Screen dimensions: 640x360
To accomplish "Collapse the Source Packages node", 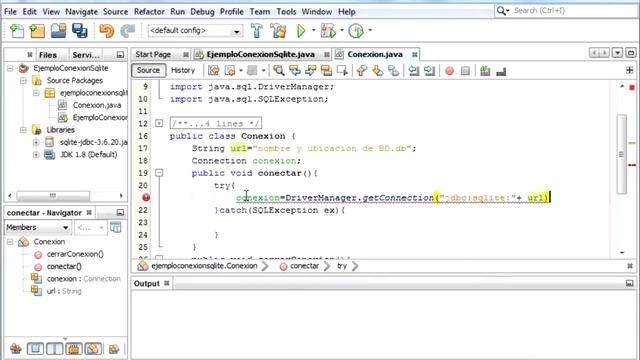I will [23, 80].
